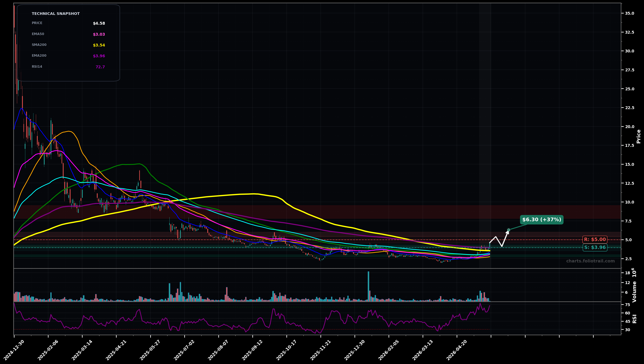The image size is (644, 364).
Task: Click the 12.5 price axis tick
Action: [630, 183]
